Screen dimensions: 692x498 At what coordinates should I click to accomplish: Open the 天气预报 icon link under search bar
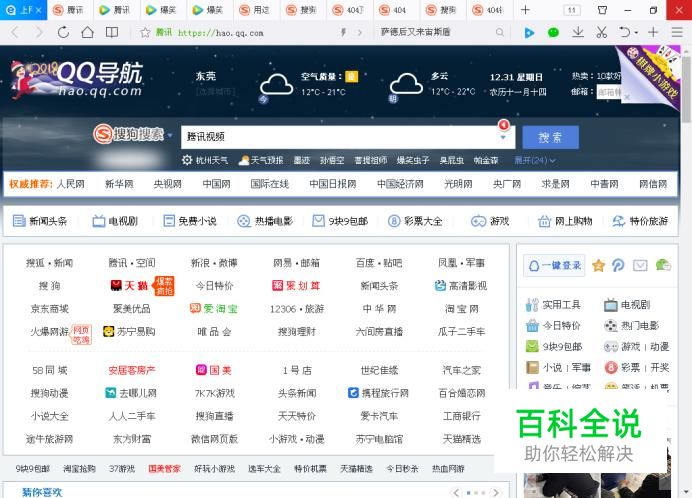(261, 160)
